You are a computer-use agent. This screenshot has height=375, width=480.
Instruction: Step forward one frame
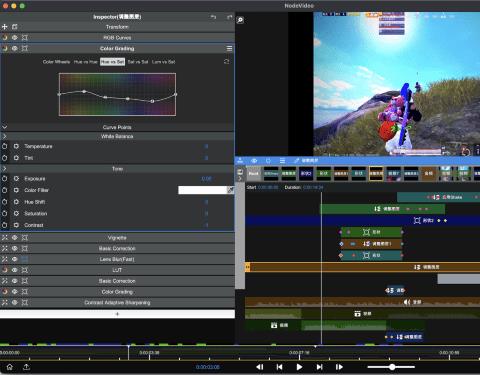339,367
